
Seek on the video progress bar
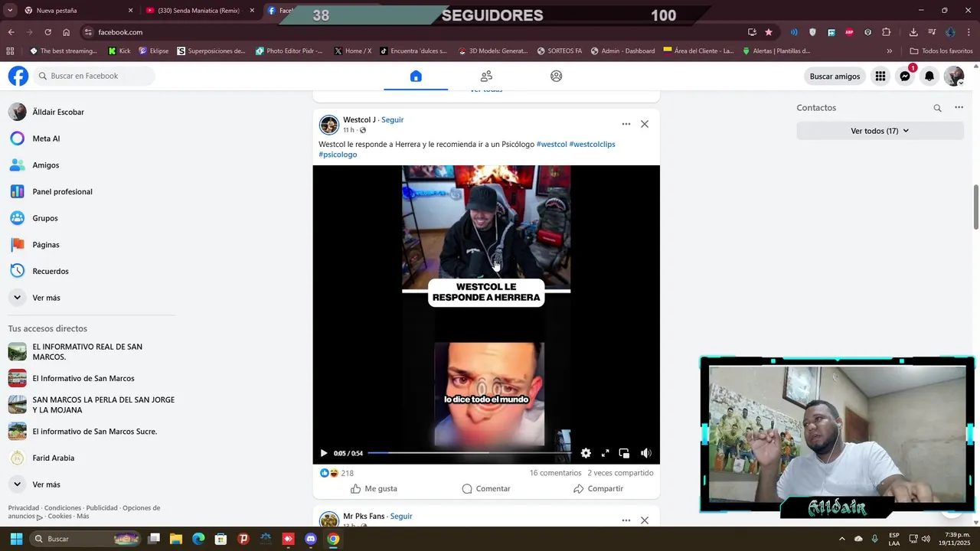[x=469, y=453]
